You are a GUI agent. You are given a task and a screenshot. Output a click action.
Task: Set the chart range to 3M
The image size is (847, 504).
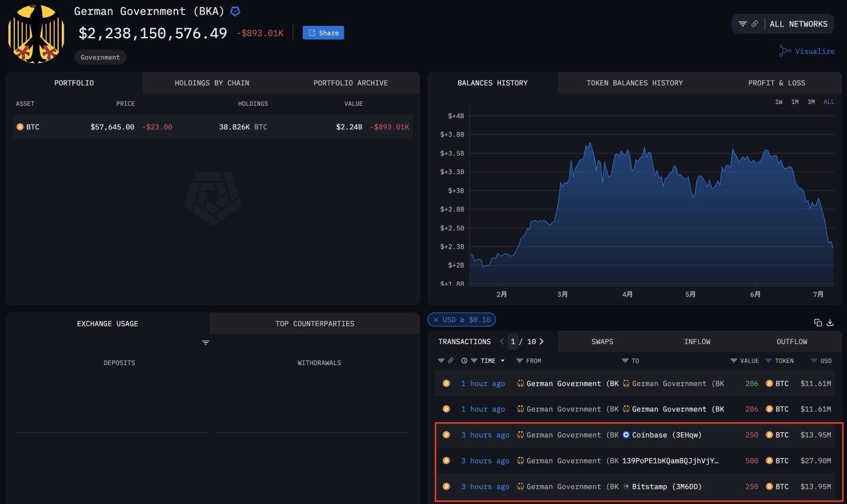tap(811, 102)
